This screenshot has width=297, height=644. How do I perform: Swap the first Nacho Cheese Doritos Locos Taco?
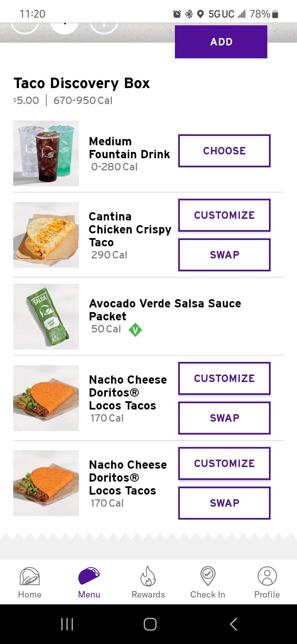(x=224, y=418)
